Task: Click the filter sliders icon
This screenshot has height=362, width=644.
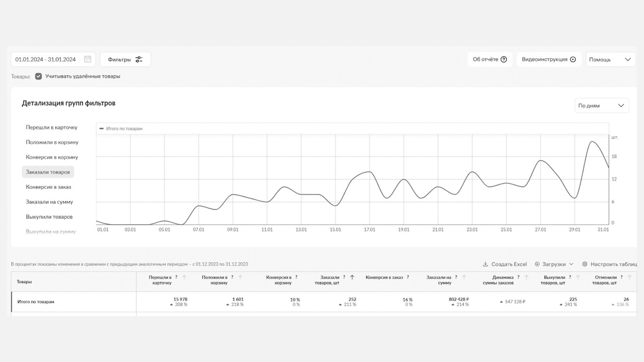Action: (139, 59)
